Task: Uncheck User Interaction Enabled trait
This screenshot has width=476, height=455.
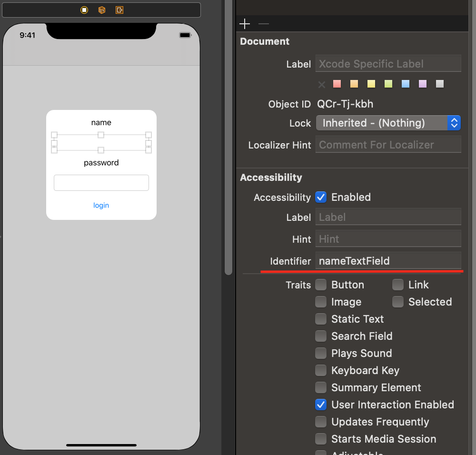Action: point(321,405)
